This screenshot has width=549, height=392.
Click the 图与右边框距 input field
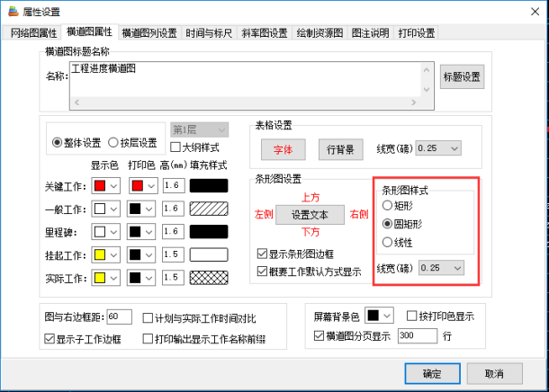119,317
